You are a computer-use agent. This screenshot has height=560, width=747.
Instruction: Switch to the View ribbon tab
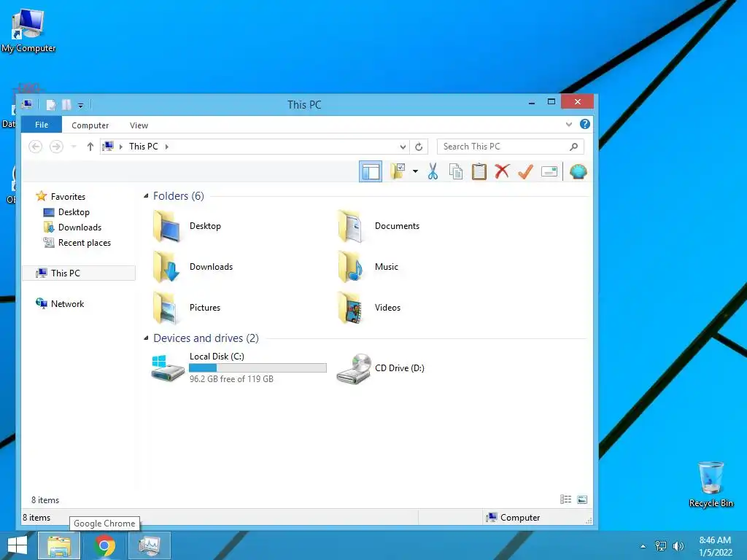click(139, 125)
